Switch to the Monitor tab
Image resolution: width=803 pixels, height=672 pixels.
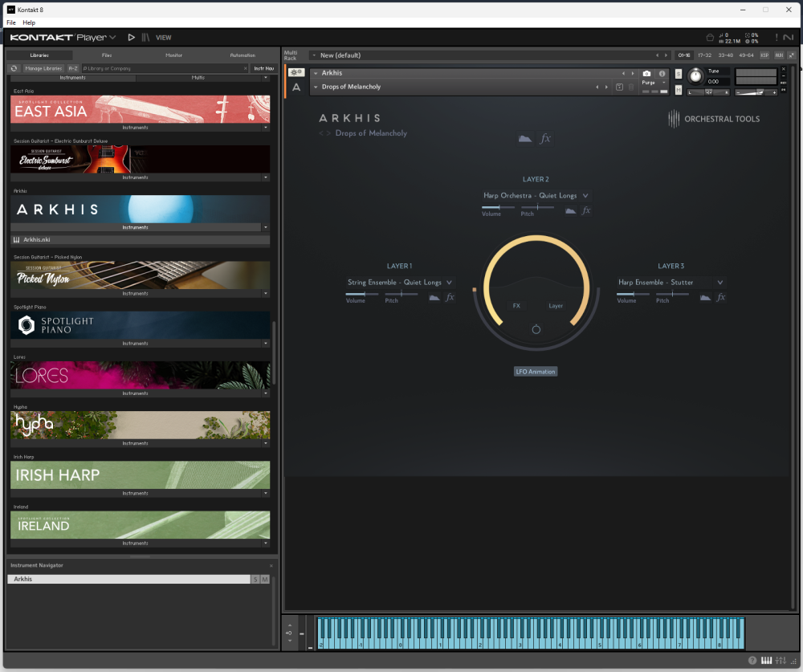pos(173,55)
